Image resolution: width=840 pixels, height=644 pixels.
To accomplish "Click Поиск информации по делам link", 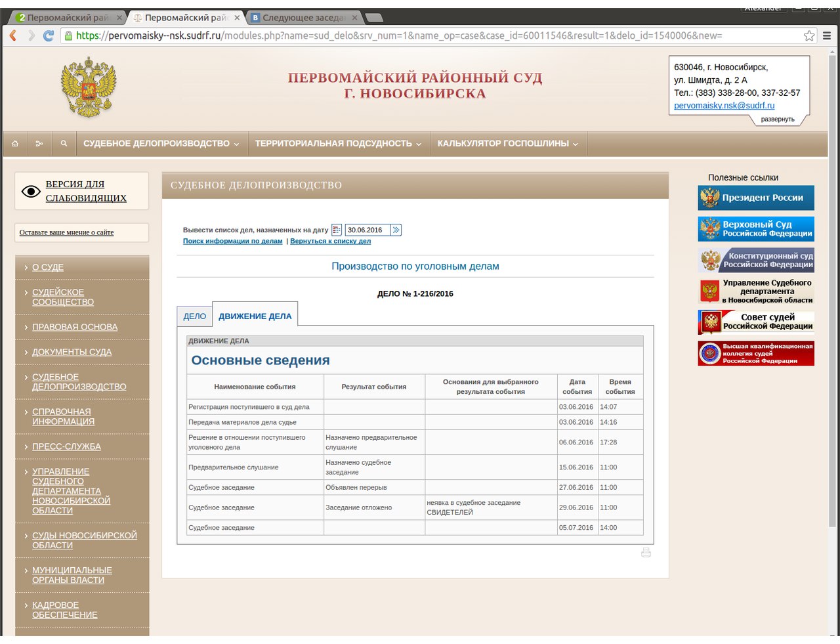I will 232,241.
